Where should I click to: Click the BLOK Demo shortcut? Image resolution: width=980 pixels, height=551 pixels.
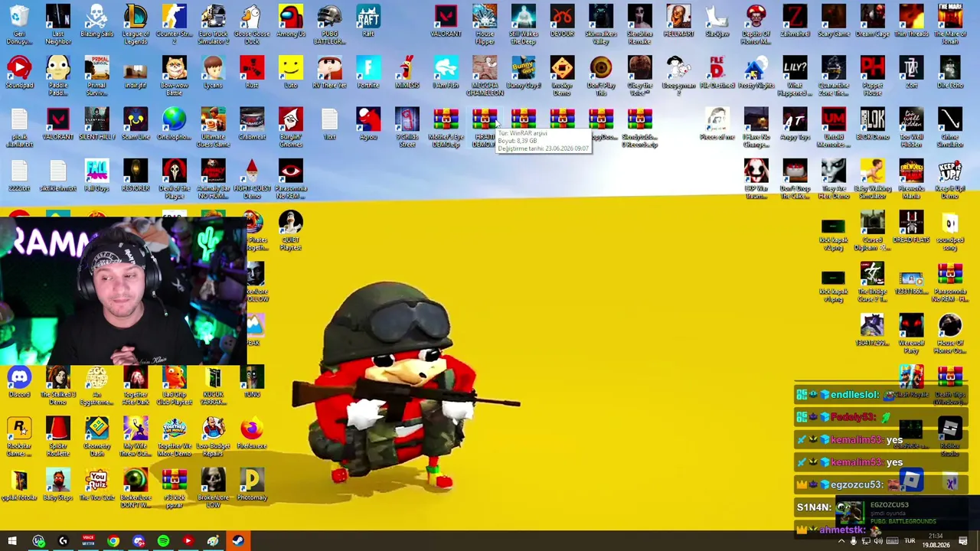(x=872, y=125)
